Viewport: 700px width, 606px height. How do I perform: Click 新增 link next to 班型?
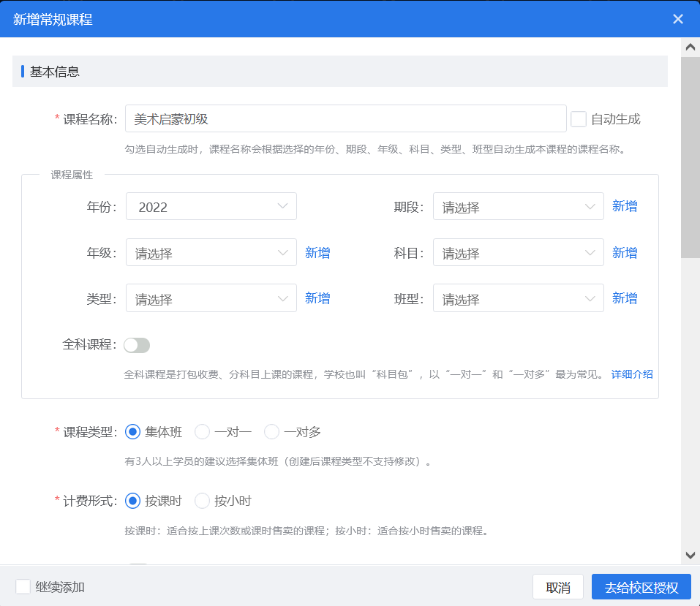coord(625,298)
